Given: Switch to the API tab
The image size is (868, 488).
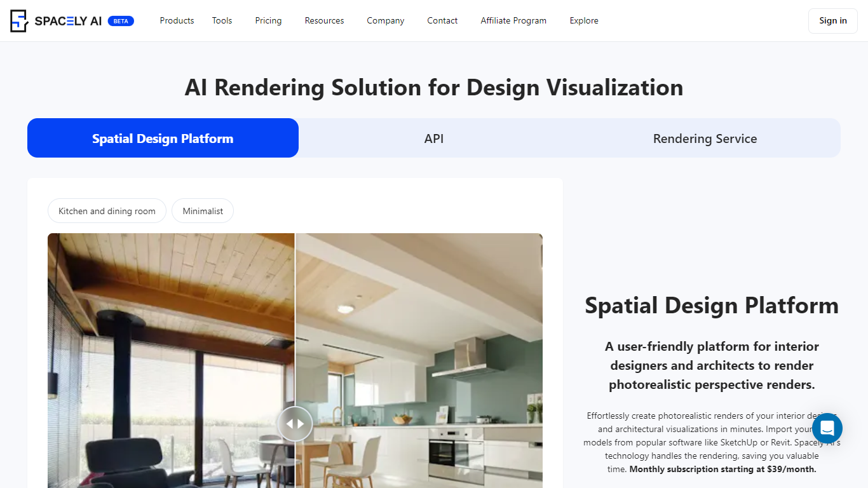Looking at the screenshot, I should tap(434, 139).
